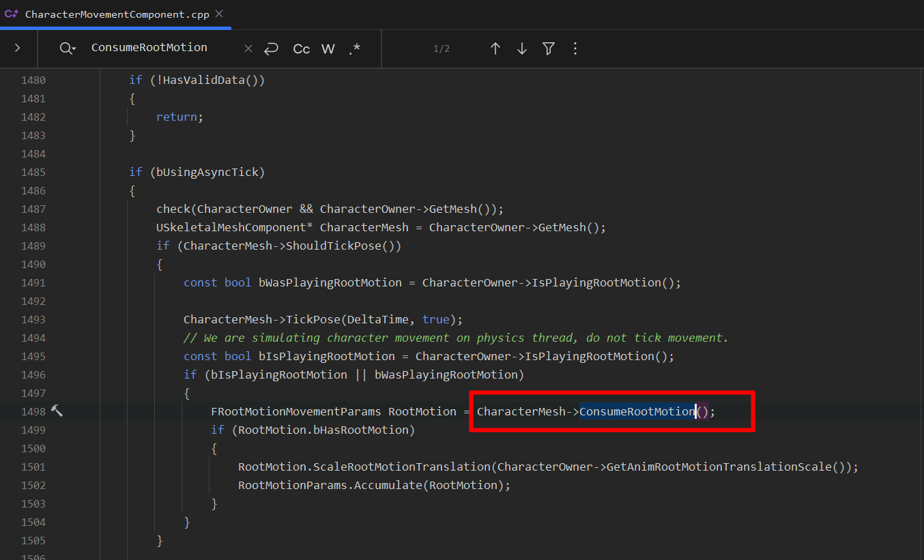Go to previous occurrence arrow
This screenshot has width=924, height=560.
495,48
